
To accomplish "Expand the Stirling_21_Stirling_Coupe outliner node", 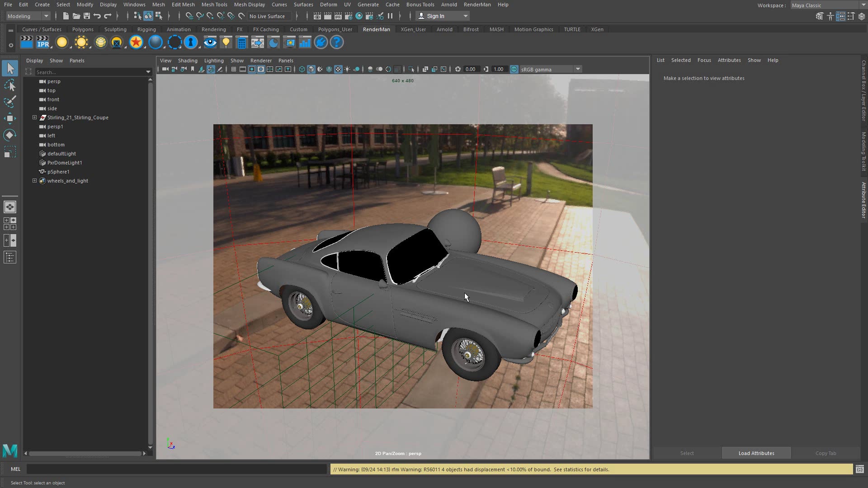I will (35, 117).
